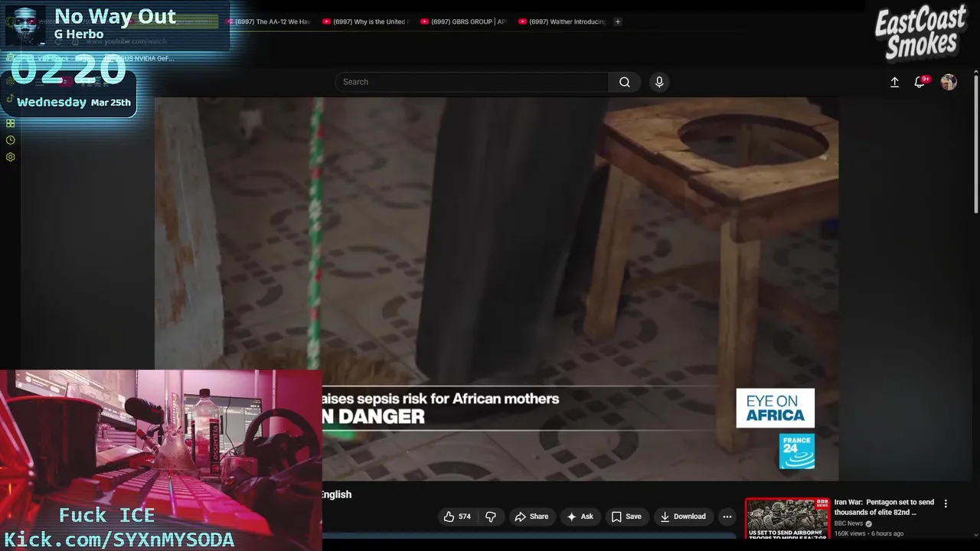Focus the YouTube search field
This screenshot has width=980, height=551.
[x=472, y=82]
